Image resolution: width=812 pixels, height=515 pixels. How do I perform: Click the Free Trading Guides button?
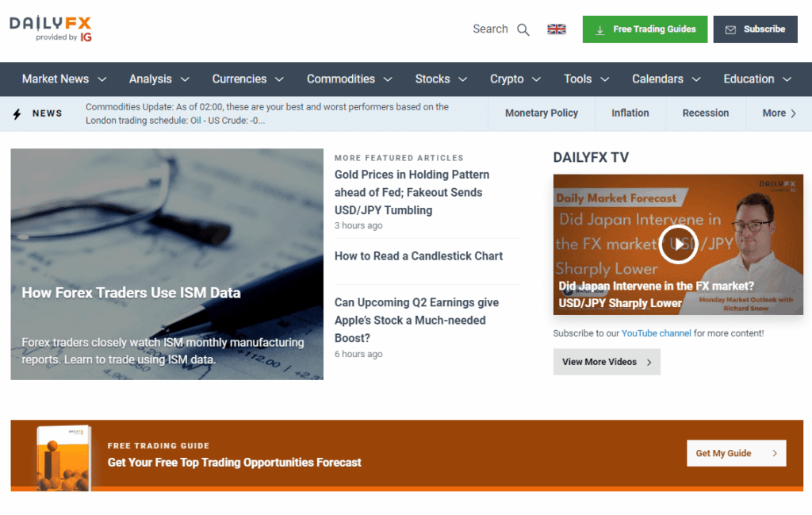(645, 29)
